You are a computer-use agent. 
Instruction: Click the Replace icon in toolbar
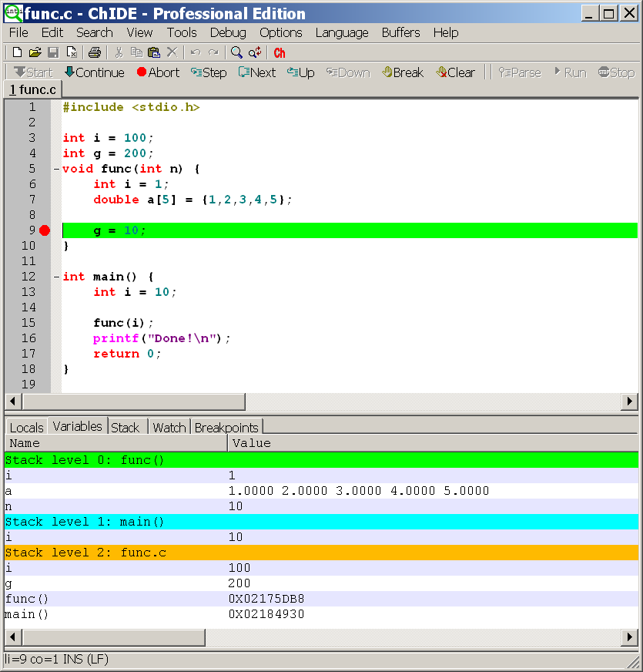click(255, 52)
